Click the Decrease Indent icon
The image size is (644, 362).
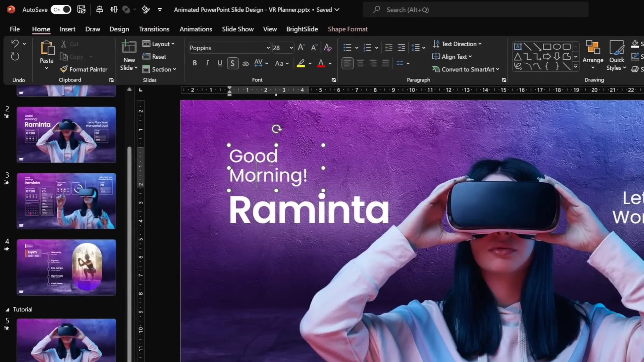389,48
